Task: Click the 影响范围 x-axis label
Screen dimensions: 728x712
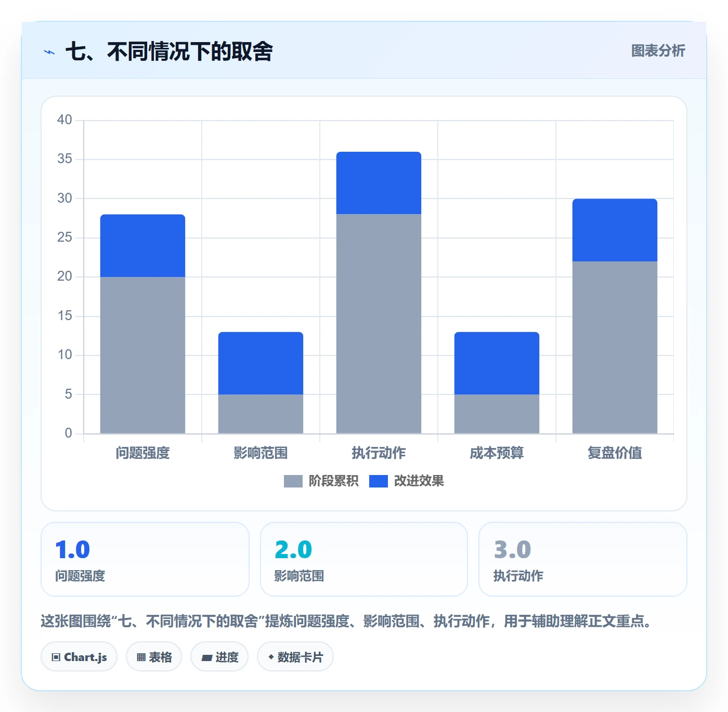Action: [x=261, y=453]
